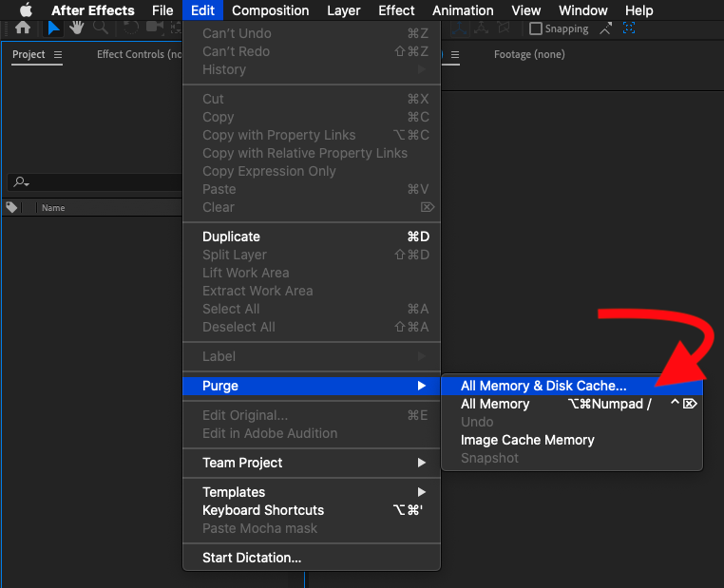The height and width of the screenshot is (588, 724).
Task: Open the Effect menu
Action: point(396,10)
